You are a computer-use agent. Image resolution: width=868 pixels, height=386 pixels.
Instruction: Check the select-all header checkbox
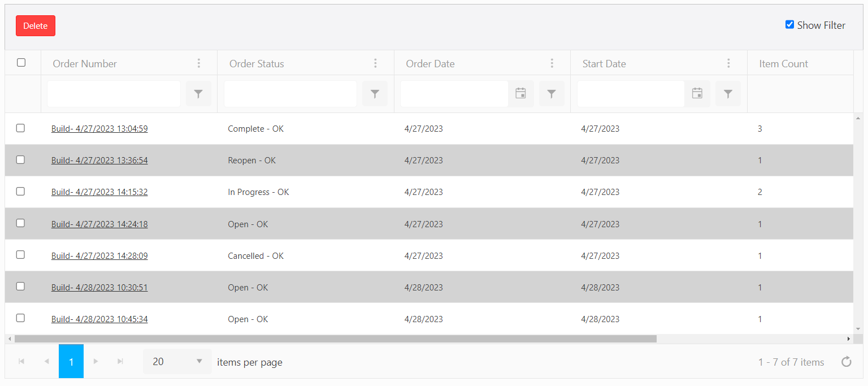tap(21, 63)
